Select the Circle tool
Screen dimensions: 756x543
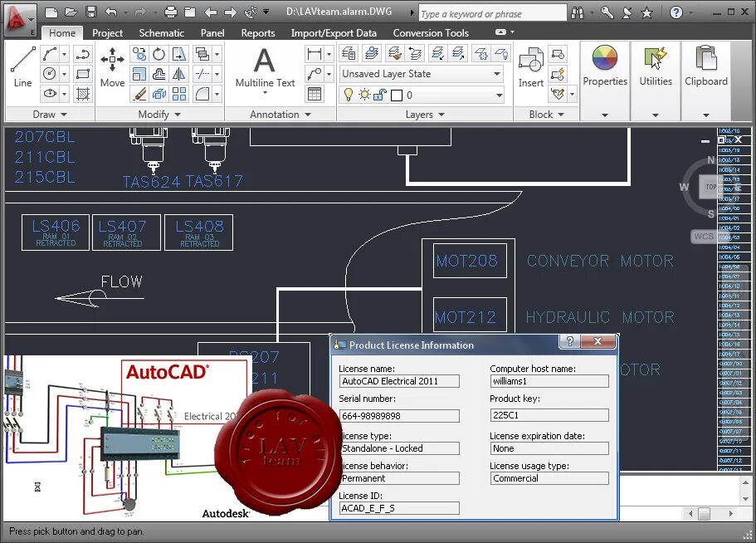pyautogui.click(x=50, y=74)
